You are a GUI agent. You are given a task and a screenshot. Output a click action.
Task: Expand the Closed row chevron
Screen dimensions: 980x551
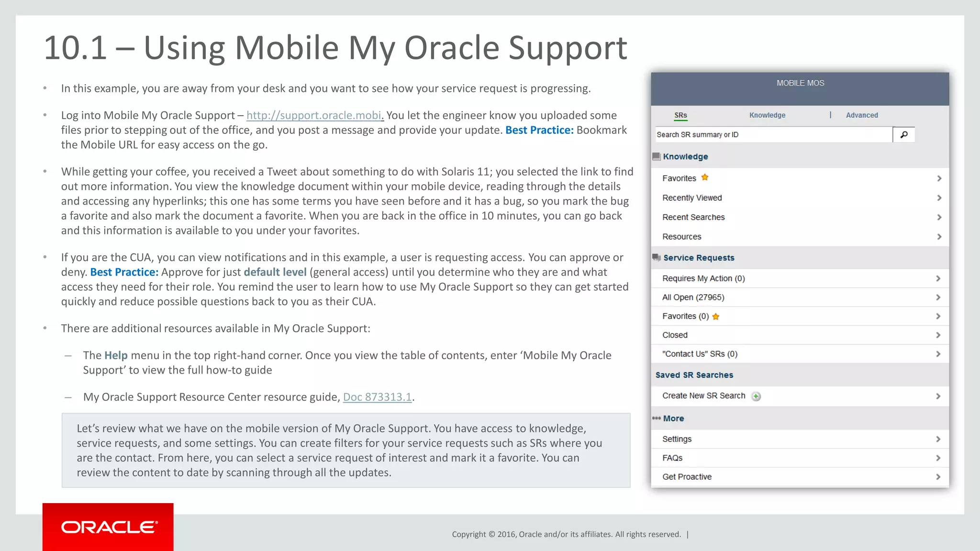pos(938,335)
